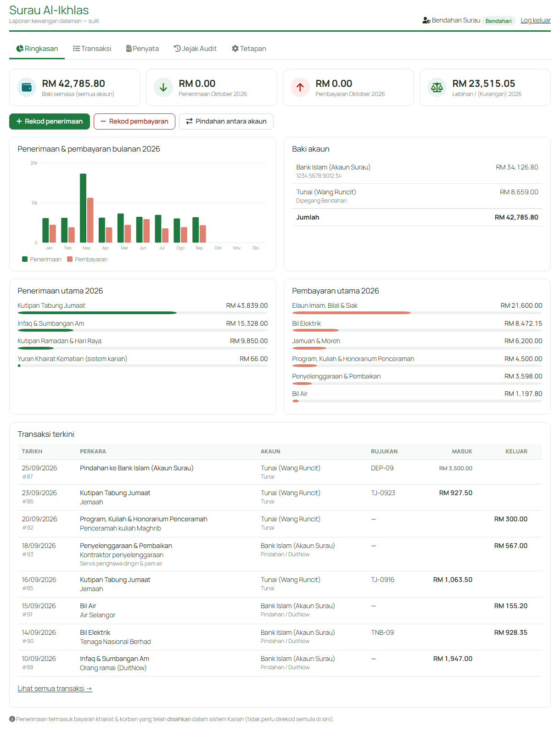
Task: Toggle the Pembayaran legend swatch in chart
Action: click(70, 259)
